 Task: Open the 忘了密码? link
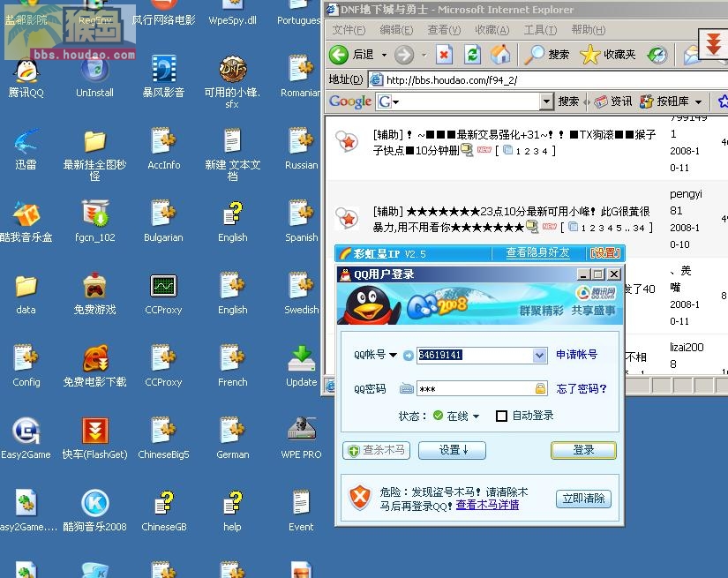(x=582, y=388)
